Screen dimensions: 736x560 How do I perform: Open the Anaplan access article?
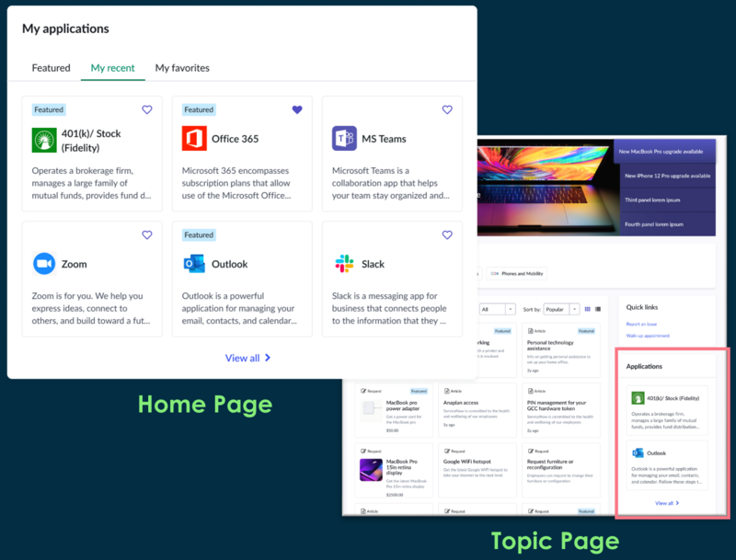tap(477, 410)
